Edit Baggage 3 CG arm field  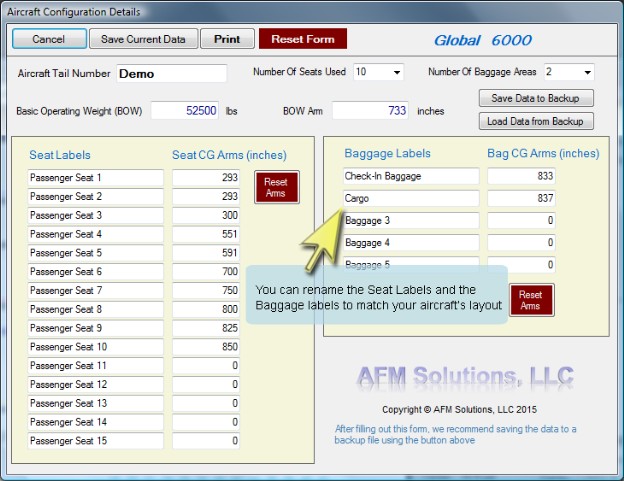coord(521,220)
